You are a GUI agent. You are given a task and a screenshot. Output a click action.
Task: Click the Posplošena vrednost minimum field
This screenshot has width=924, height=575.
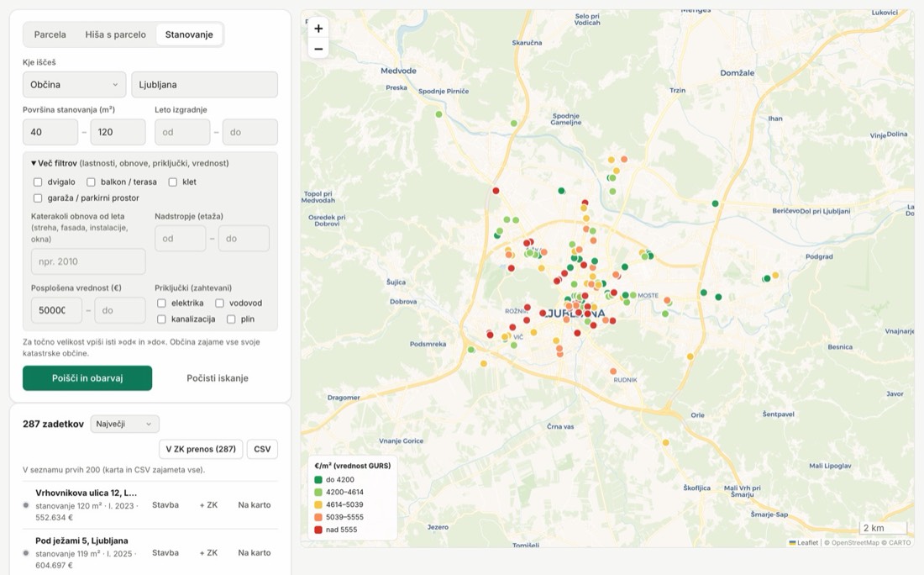56,310
